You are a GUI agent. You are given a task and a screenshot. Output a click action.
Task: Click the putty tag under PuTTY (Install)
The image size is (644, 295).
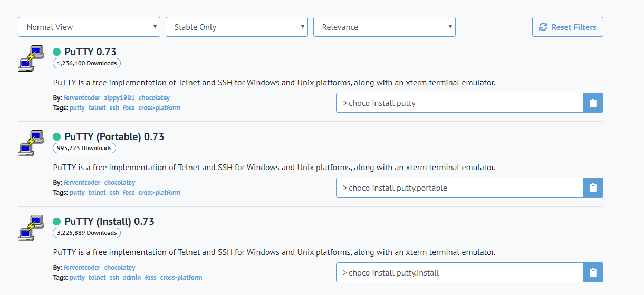coord(77,278)
